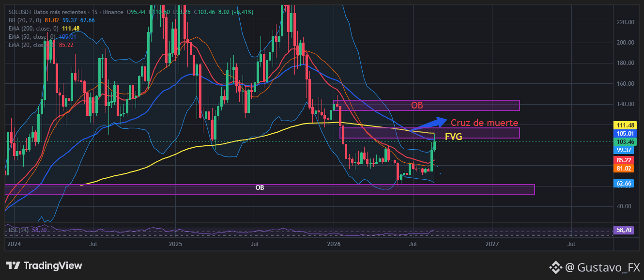Click the 62.66 price axis tag
644x280 pixels.
point(624,184)
